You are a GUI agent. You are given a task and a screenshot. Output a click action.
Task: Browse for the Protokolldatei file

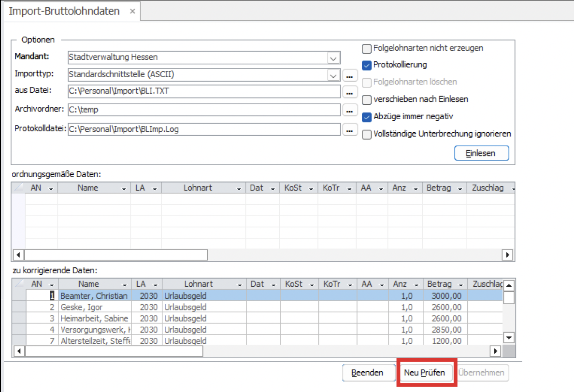click(350, 129)
